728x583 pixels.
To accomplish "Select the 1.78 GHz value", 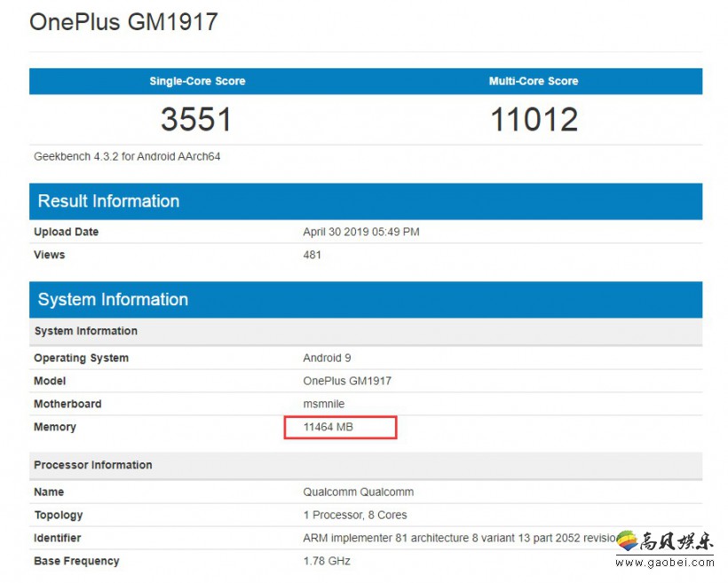I will (327, 561).
